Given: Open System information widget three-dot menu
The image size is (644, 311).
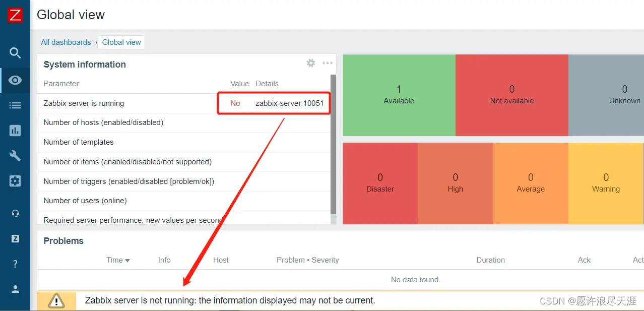Looking at the screenshot, I should [328, 63].
